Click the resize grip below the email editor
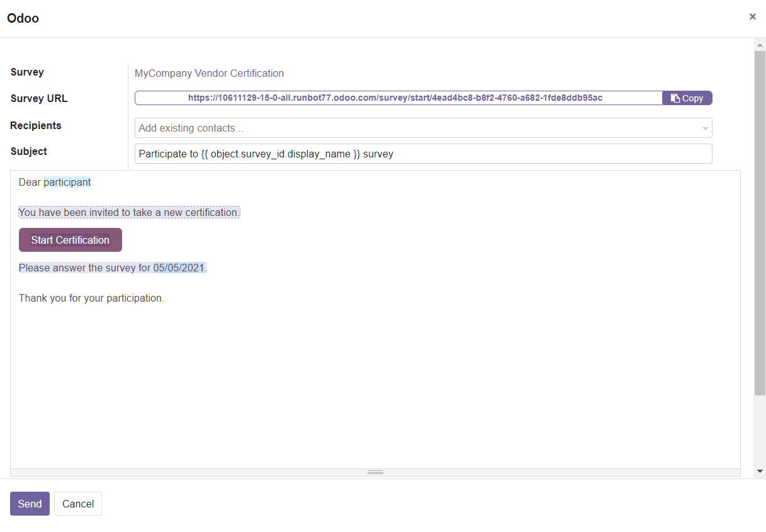The width and height of the screenshot is (766, 532). pos(375,472)
